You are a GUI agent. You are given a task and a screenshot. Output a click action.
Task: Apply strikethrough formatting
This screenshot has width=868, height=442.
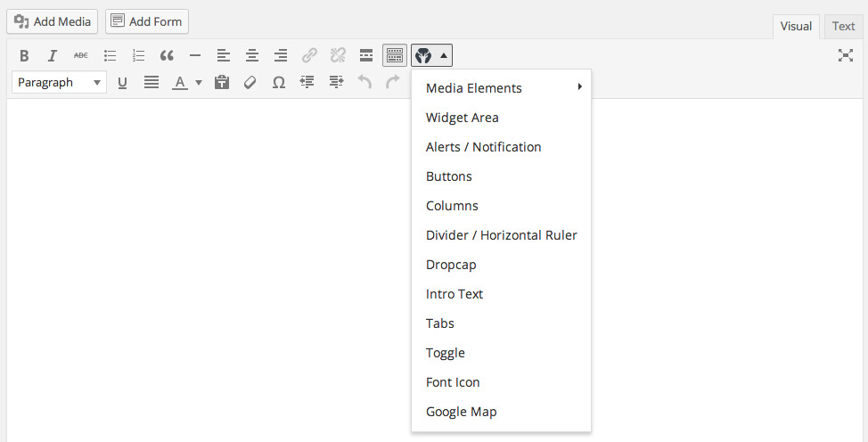tap(81, 55)
